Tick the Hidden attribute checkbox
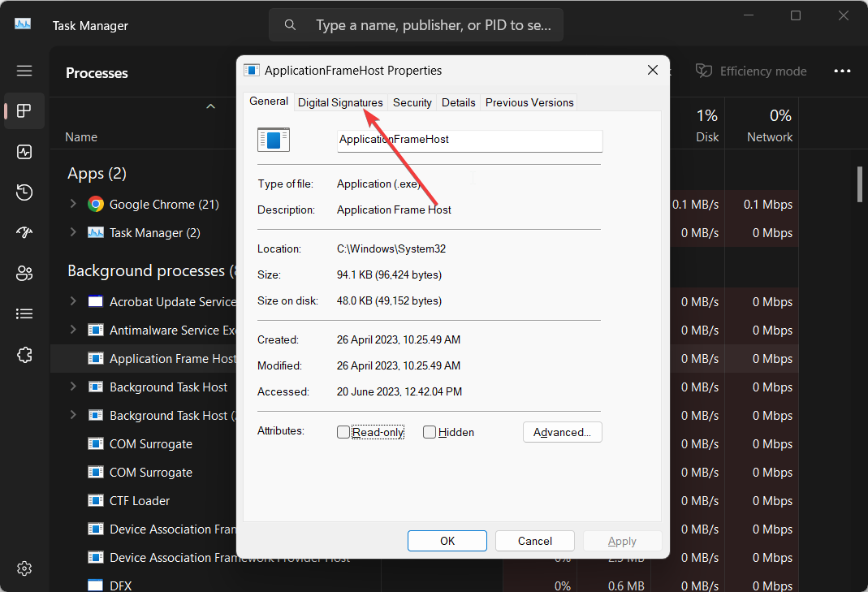Screen dimensions: 868x592 point(429,432)
